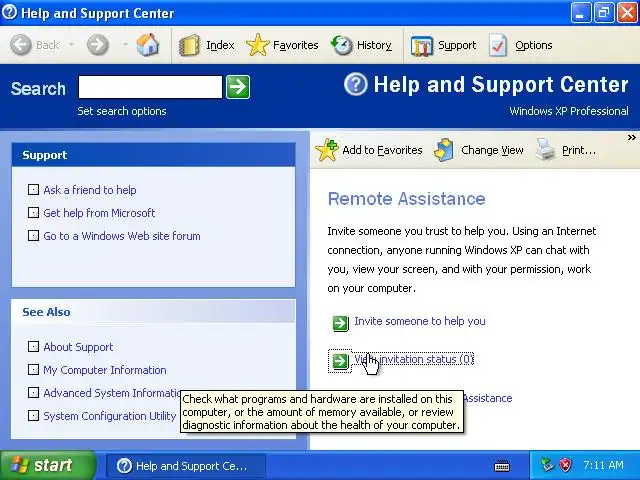Click the Options toolbar label
This screenshot has width=640, height=480.
click(533, 45)
